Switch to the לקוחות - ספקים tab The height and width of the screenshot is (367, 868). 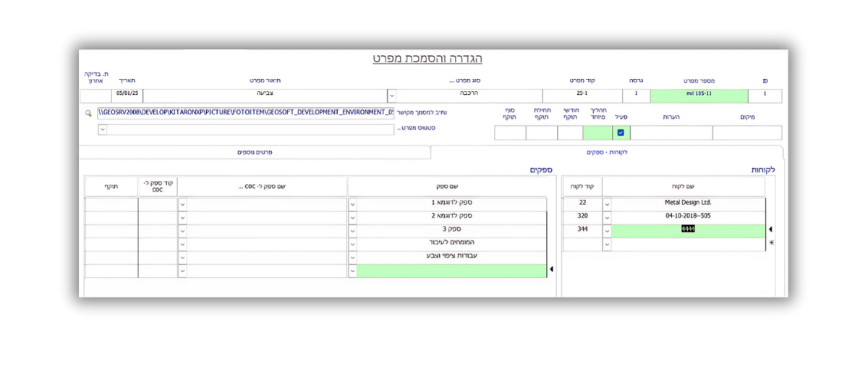tap(606, 153)
